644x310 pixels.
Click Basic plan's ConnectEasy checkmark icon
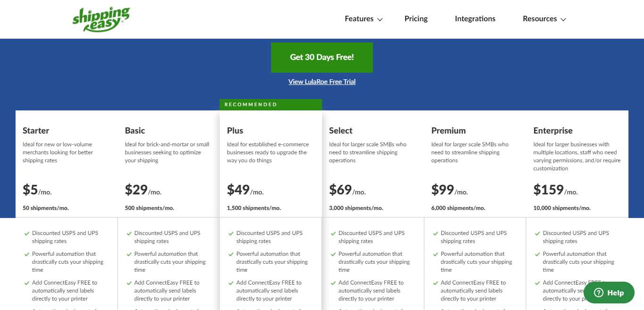coord(129,283)
